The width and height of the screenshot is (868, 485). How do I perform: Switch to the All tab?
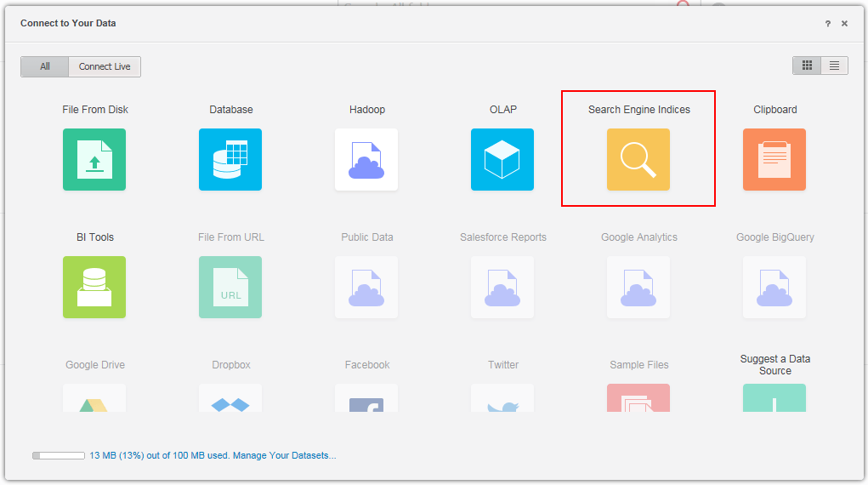45,66
